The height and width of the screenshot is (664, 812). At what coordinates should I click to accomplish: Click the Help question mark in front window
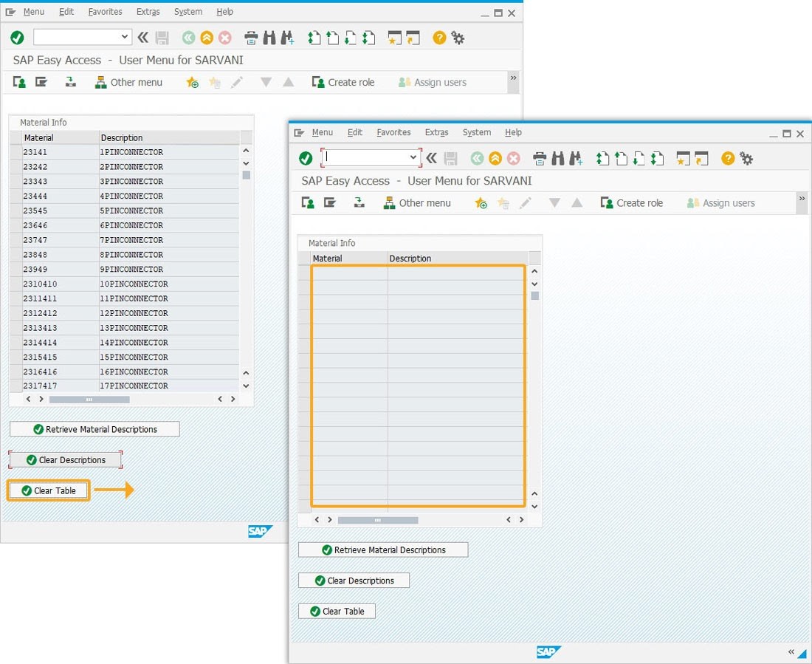[x=728, y=159]
